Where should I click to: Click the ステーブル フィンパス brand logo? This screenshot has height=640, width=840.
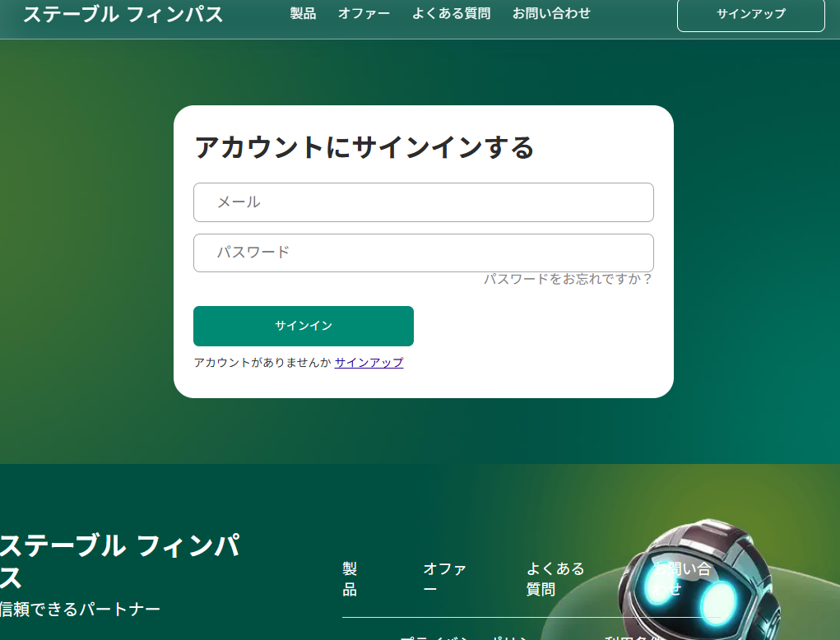[122, 14]
